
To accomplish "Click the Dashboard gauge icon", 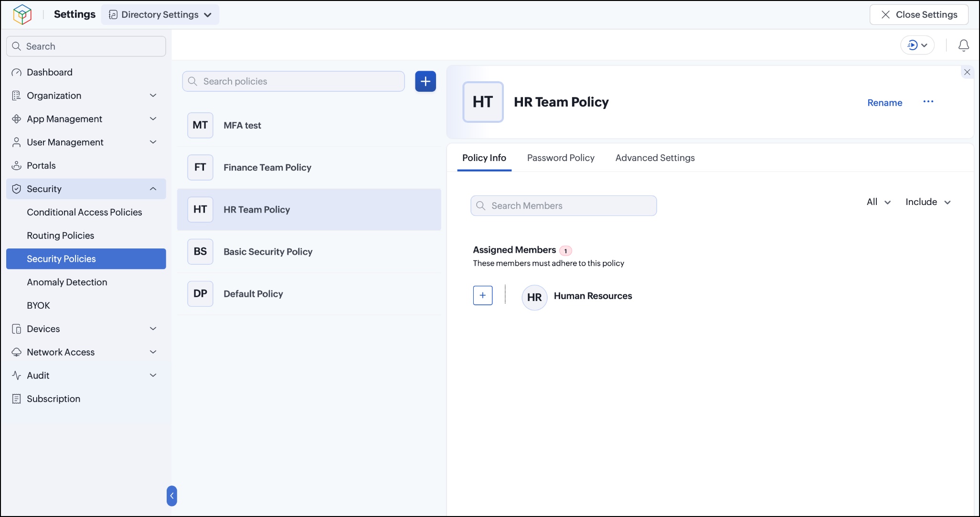I will (x=16, y=72).
